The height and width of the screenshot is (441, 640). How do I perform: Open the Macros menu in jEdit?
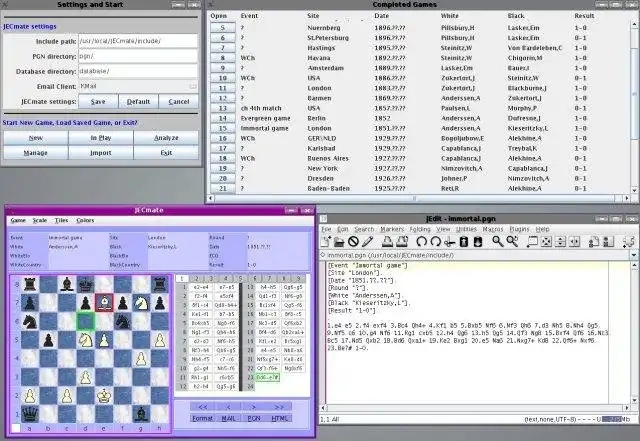493,229
